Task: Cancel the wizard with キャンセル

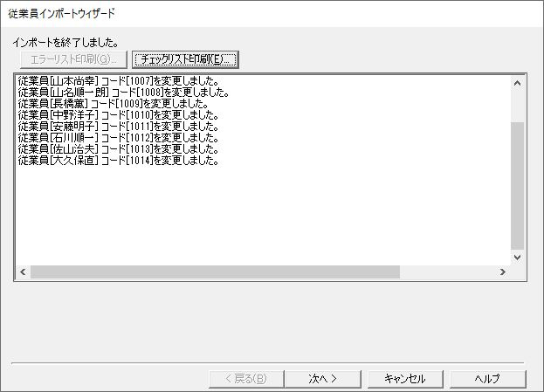Action: [x=405, y=379]
